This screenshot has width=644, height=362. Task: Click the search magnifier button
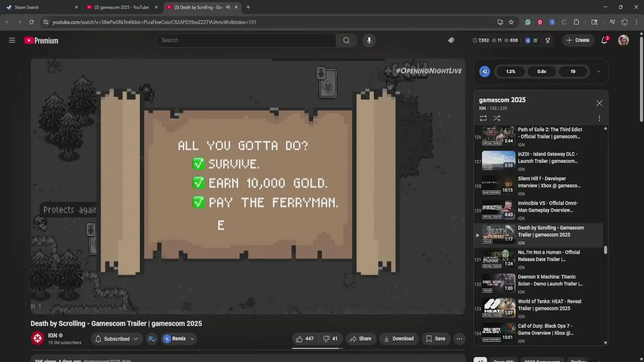346,40
